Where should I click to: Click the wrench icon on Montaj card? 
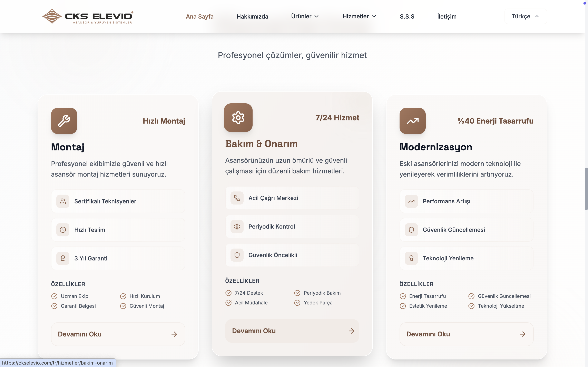click(x=64, y=121)
